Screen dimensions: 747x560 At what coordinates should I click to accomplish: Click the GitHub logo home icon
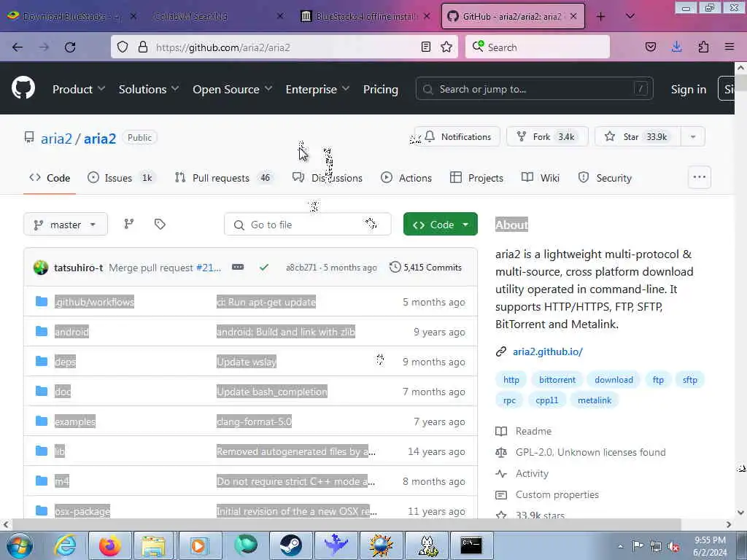[x=23, y=88]
